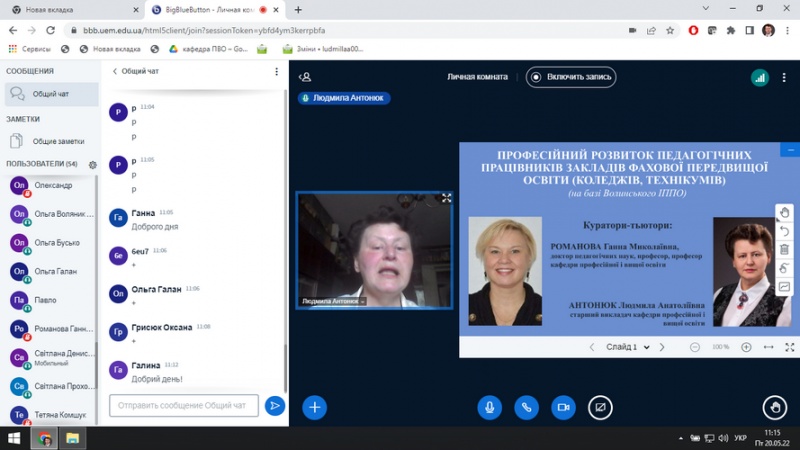Send the chat message arrow button
800x450 pixels.
[x=274, y=405]
